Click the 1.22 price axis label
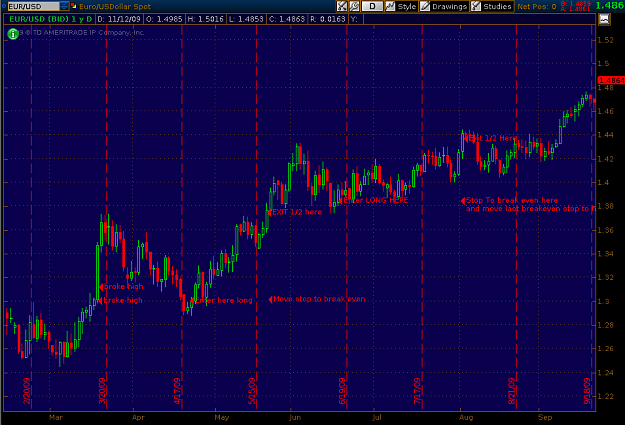The width and height of the screenshot is (625, 425). point(605,396)
